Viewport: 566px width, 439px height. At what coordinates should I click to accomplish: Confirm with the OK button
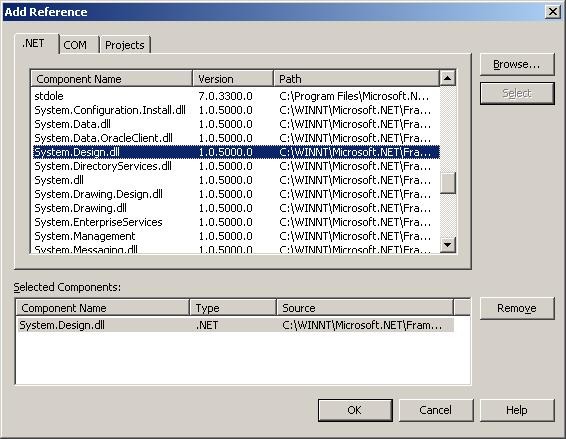pos(355,410)
